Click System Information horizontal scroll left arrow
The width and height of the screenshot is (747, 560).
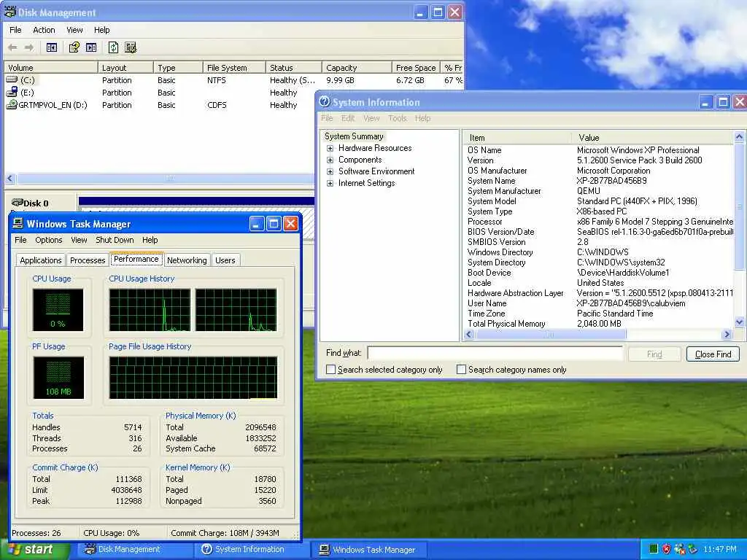469,334
